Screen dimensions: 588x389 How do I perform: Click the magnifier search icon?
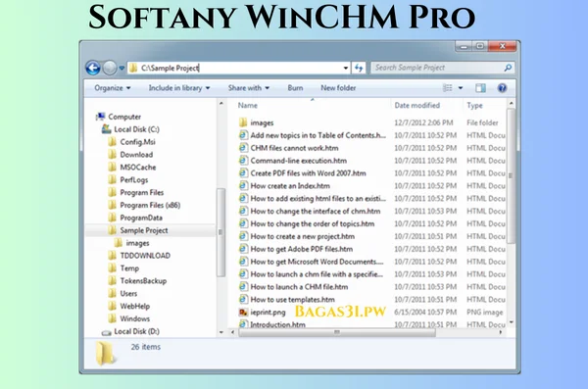pyautogui.click(x=508, y=68)
